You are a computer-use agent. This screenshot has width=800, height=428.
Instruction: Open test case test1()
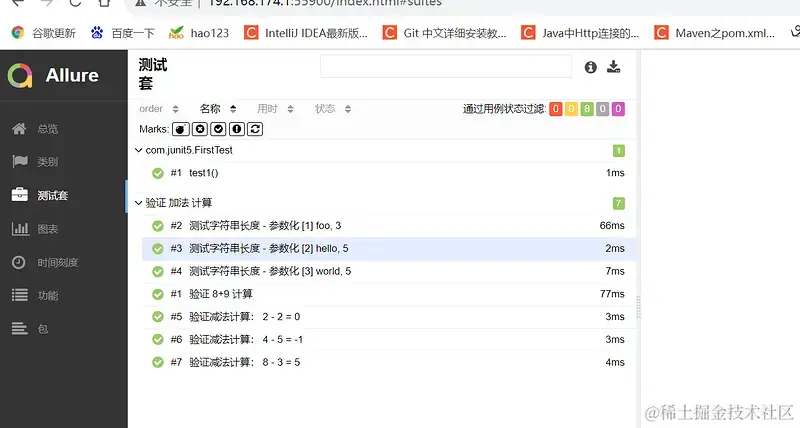389,173
